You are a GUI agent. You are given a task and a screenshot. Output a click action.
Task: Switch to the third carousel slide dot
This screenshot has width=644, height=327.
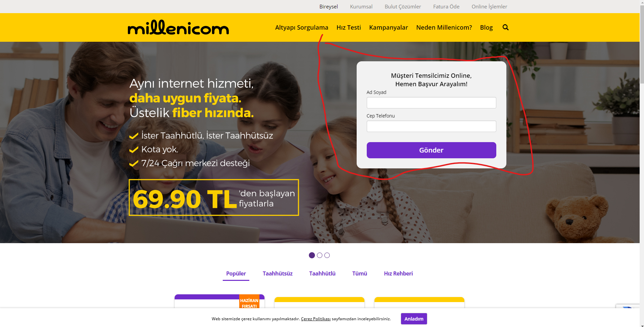327,255
